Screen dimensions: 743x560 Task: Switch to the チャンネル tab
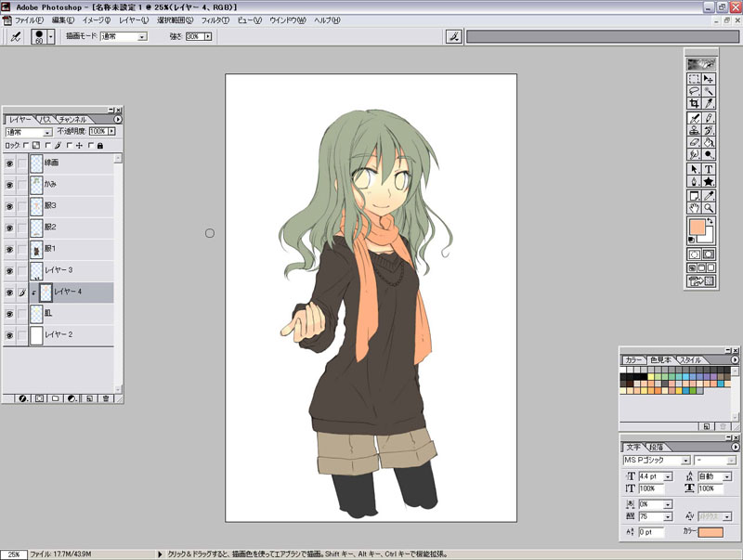coord(72,120)
